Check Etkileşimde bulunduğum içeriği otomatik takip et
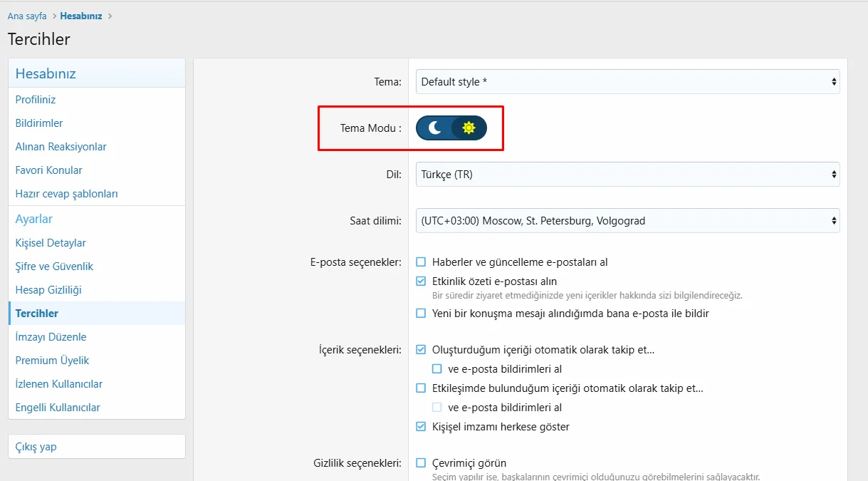Screen dimensions: 868x481 click(x=421, y=388)
